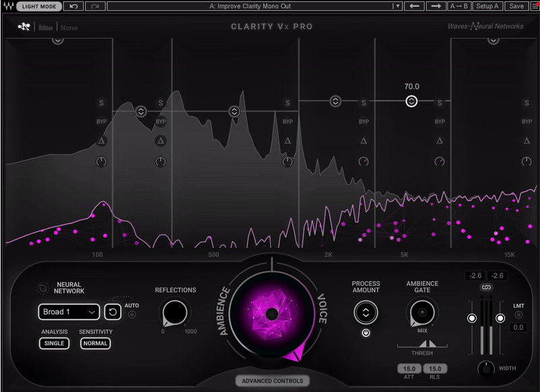Switch to spectrum analyzer display icon
540x392 pixels.
click(45, 27)
